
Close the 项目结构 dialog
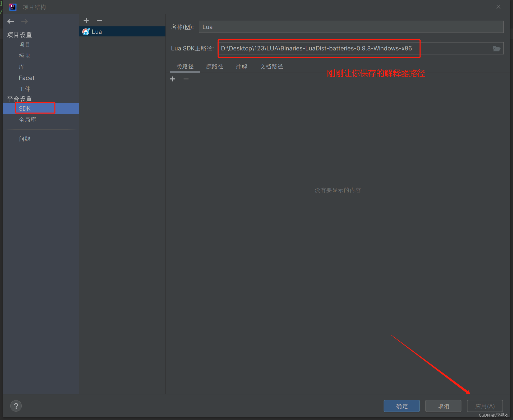[x=498, y=7]
